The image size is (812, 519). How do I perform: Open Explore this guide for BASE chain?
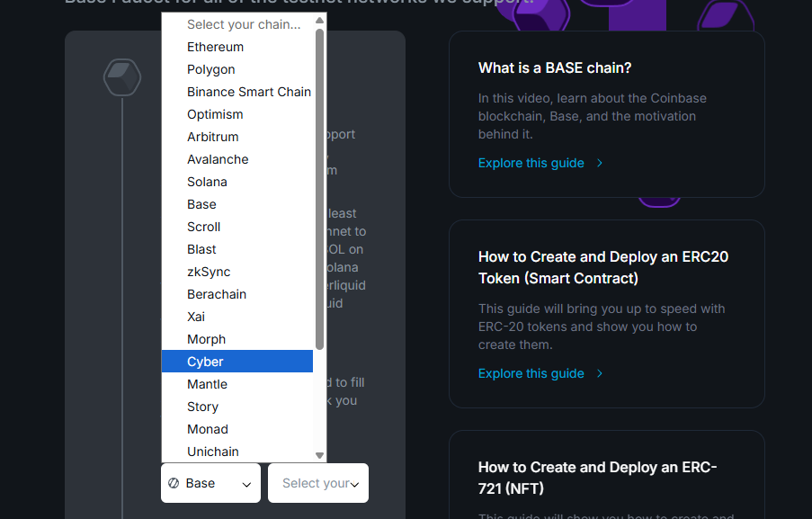[x=531, y=163]
